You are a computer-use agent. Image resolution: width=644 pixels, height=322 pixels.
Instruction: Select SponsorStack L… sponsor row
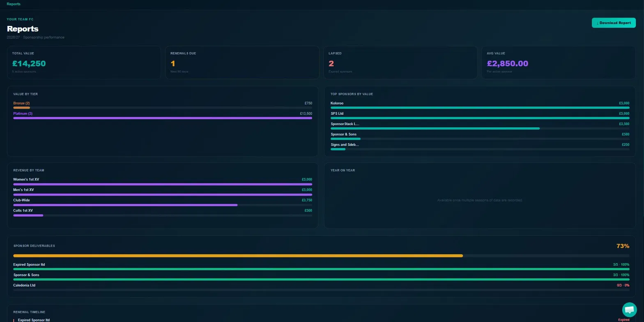coord(480,125)
